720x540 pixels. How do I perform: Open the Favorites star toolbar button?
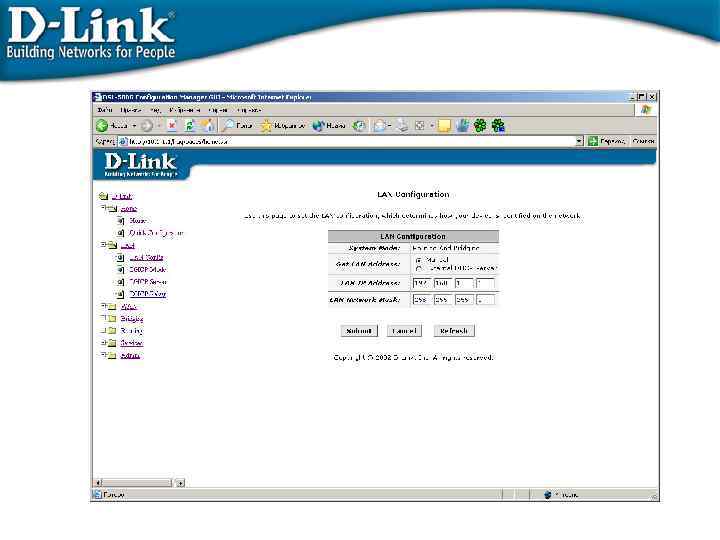(282, 125)
